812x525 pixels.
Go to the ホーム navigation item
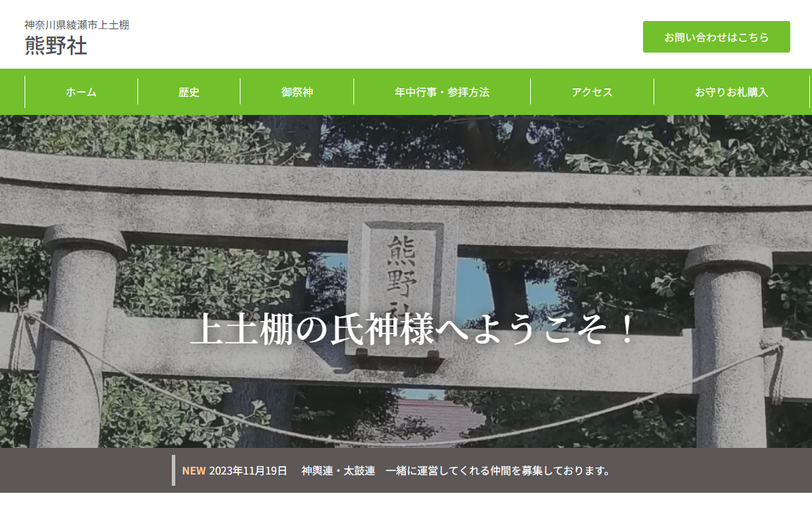point(81,92)
